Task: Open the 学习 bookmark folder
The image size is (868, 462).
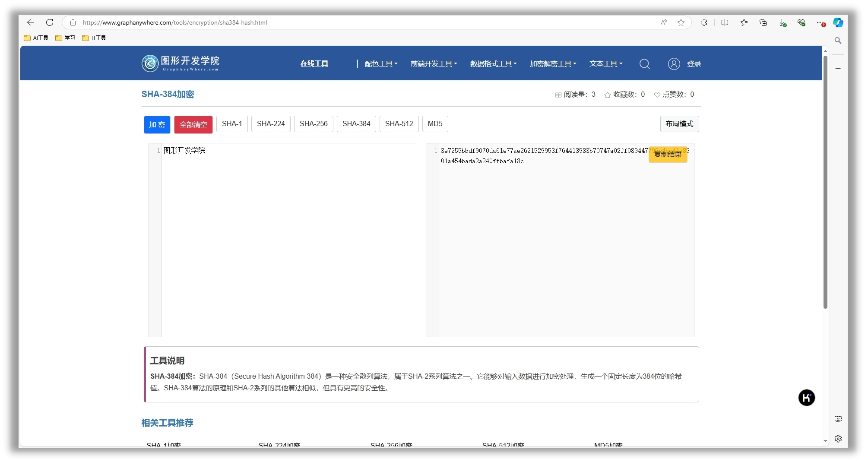Action: [x=65, y=38]
